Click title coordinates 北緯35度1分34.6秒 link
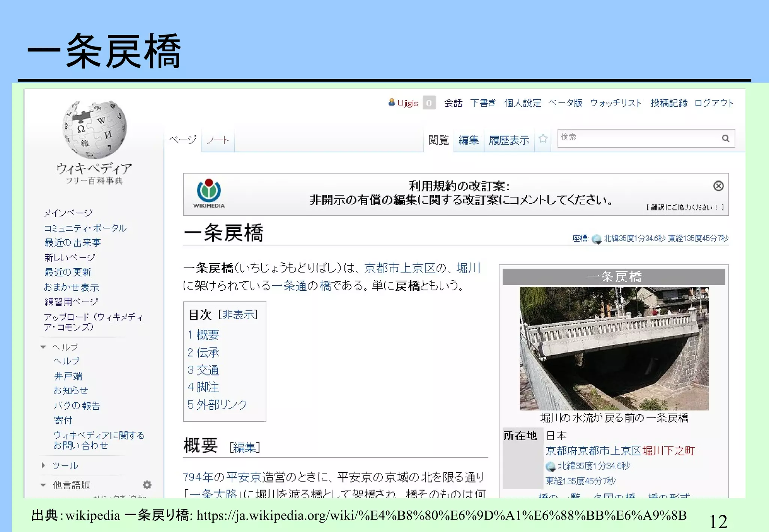 (x=635, y=238)
